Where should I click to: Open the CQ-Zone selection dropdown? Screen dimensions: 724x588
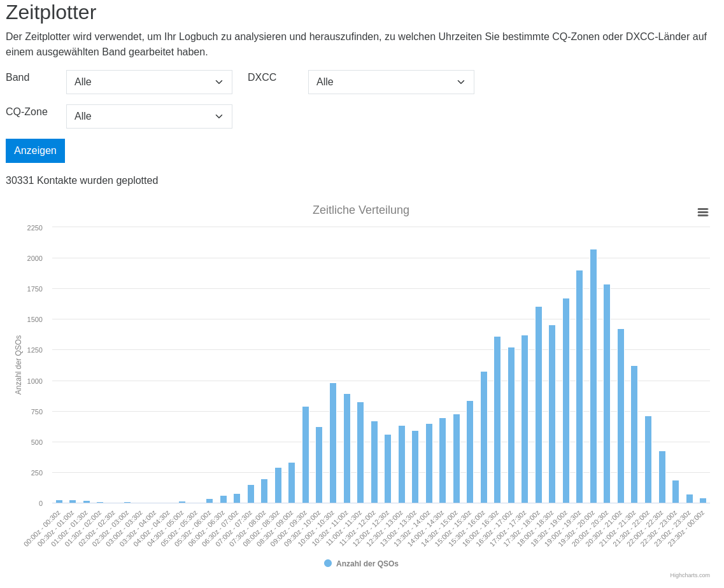[x=149, y=116]
